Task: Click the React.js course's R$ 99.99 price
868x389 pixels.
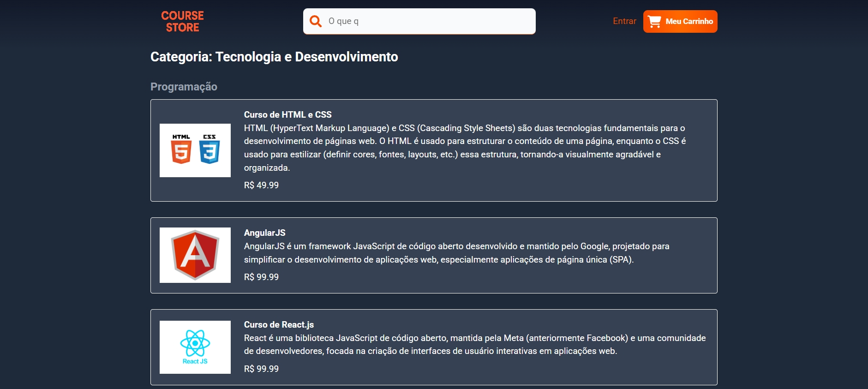Action: coord(261,369)
